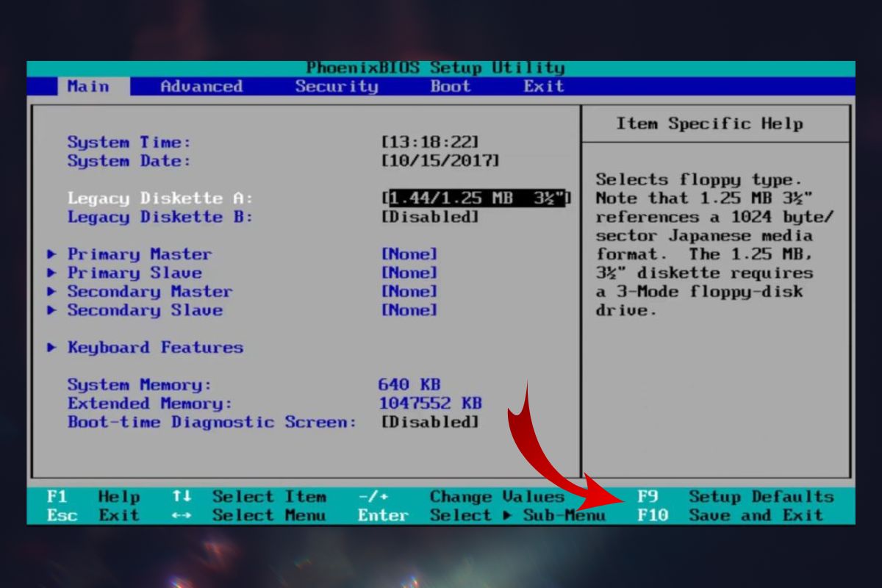This screenshot has height=588, width=882.
Task: Click the Select Item footer text
Action: (269, 497)
